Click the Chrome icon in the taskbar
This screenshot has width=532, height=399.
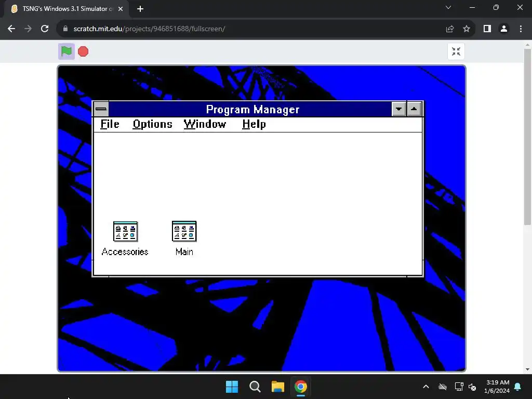301,387
